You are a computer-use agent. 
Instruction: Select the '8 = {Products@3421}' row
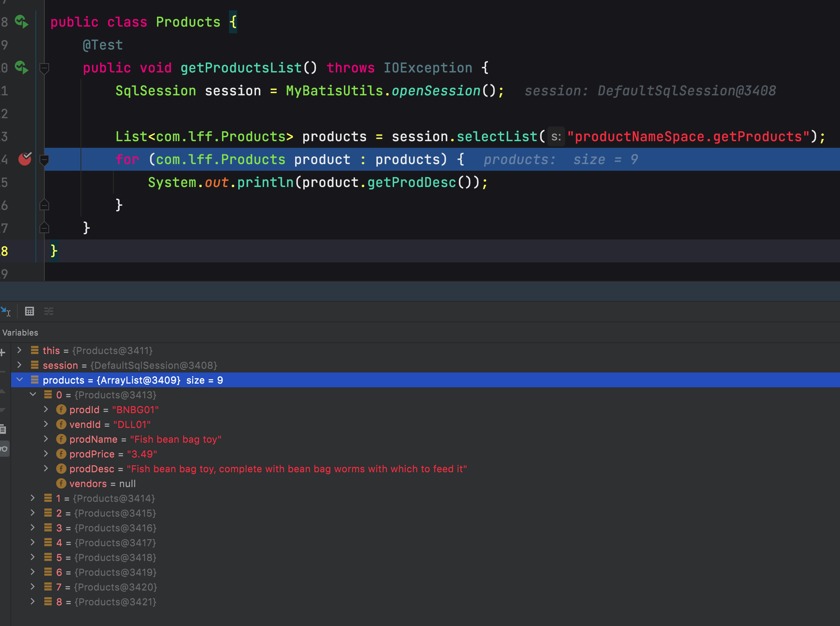pos(425,602)
